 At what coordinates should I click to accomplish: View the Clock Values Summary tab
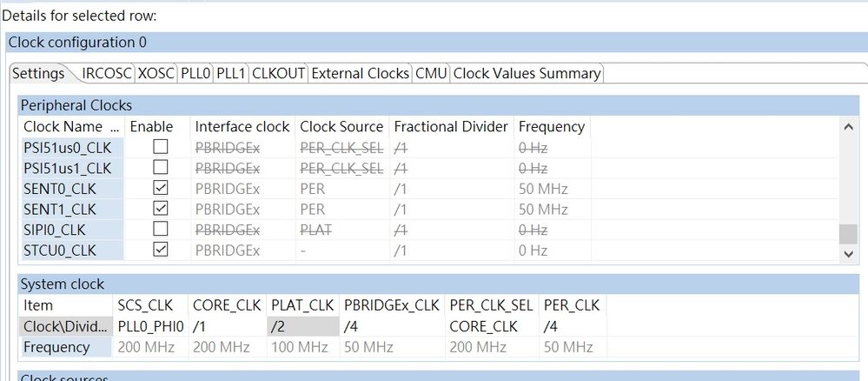pos(527,74)
